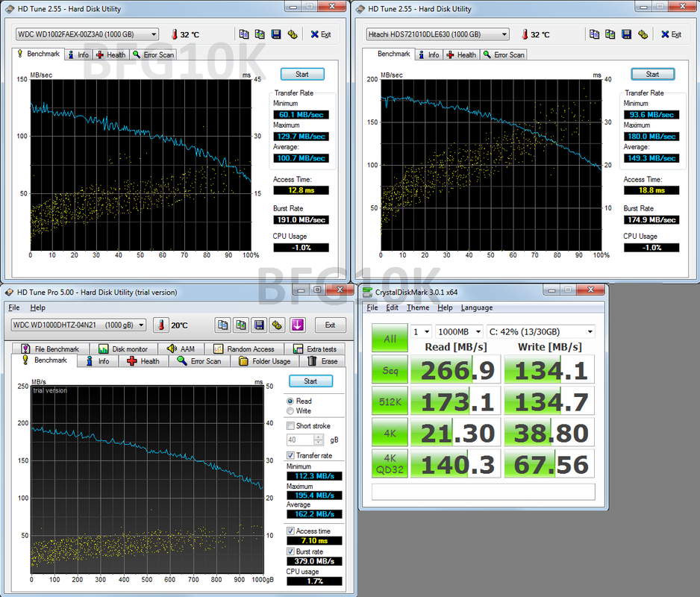The width and height of the screenshot is (700, 597).
Task: Copy screenshot icon in HD Tune Pro toolbar
Action: point(241,325)
